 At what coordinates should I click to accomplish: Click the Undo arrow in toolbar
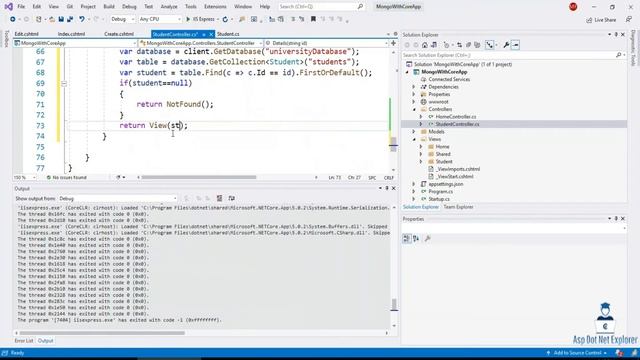pyautogui.click(x=82, y=19)
